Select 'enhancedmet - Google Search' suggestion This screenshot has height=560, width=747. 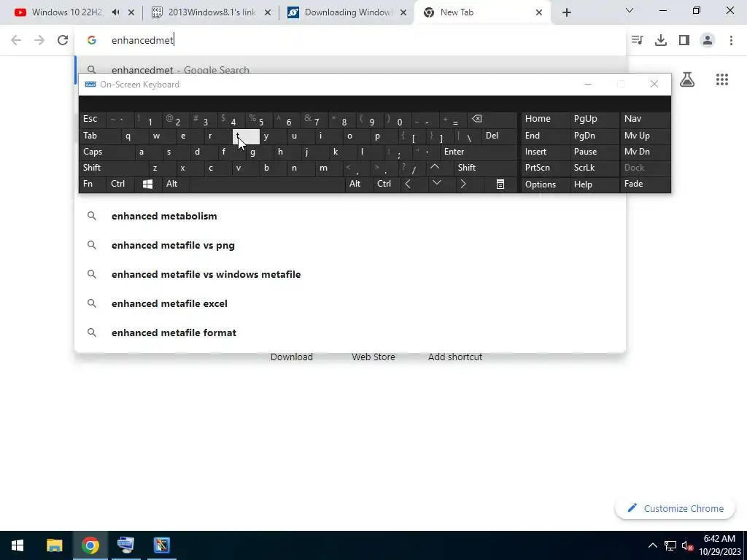[x=350, y=66]
